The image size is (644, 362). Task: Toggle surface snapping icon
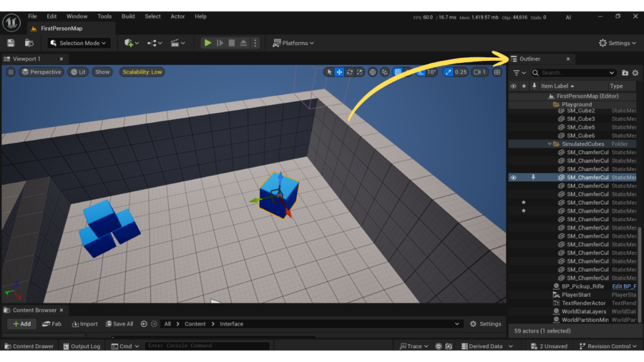pyautogui.click(x=384, y=72)
